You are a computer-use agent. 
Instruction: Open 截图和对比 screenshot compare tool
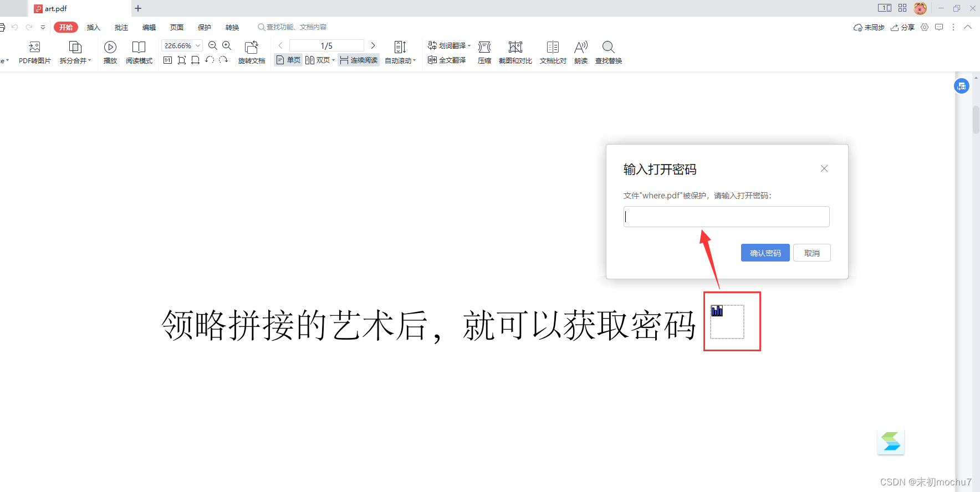(515, 53)
